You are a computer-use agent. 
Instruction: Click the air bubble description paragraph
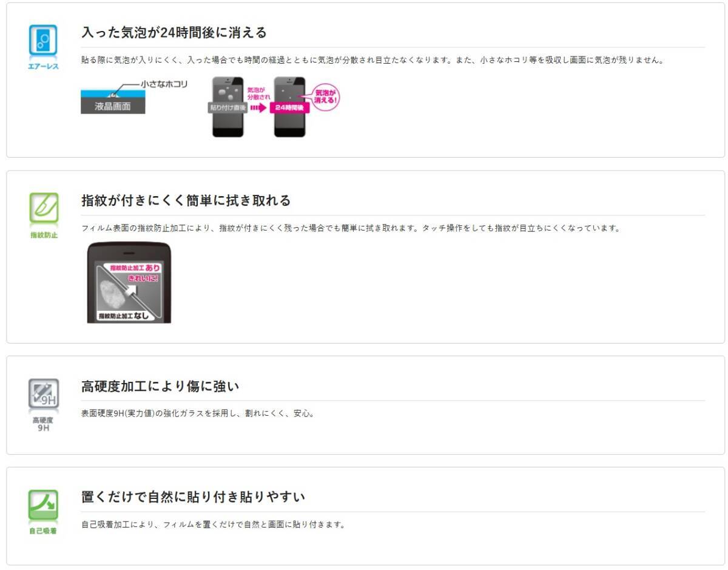coord(373,60)
